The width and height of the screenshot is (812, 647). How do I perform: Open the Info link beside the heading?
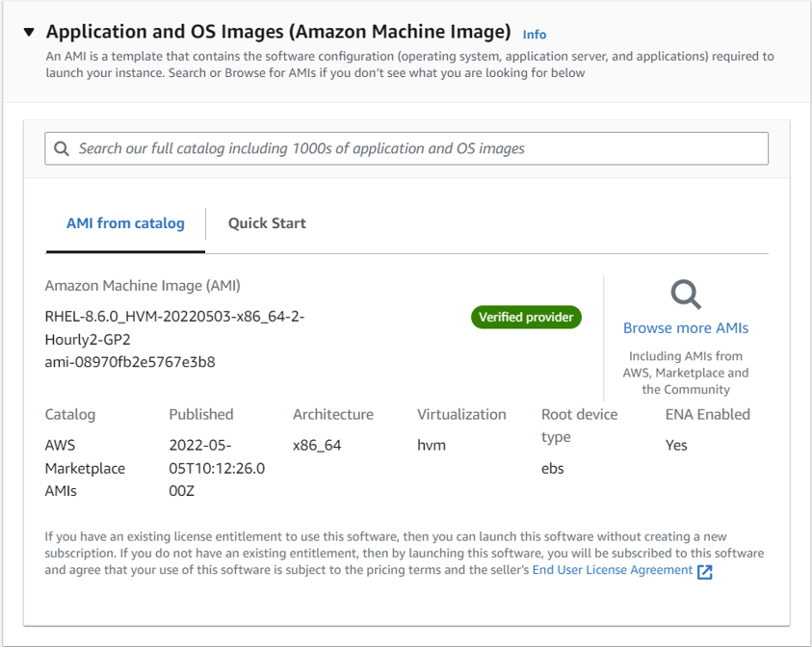coord(534,35)
